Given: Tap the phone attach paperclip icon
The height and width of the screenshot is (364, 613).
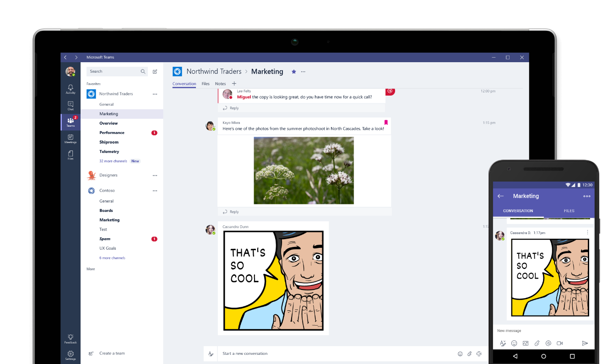Looking at the screenshot, I should (537, 343).
